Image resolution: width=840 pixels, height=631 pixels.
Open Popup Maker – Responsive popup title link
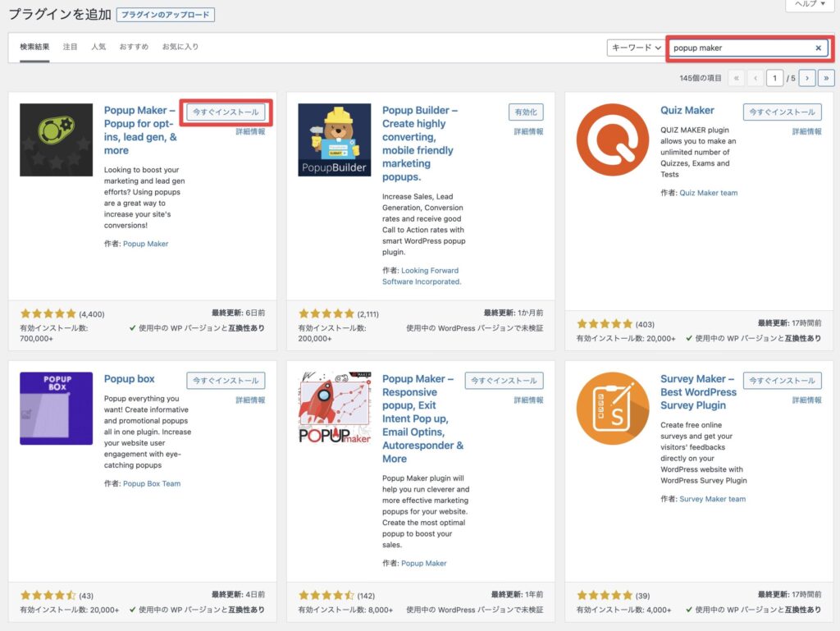coord(422,418)
